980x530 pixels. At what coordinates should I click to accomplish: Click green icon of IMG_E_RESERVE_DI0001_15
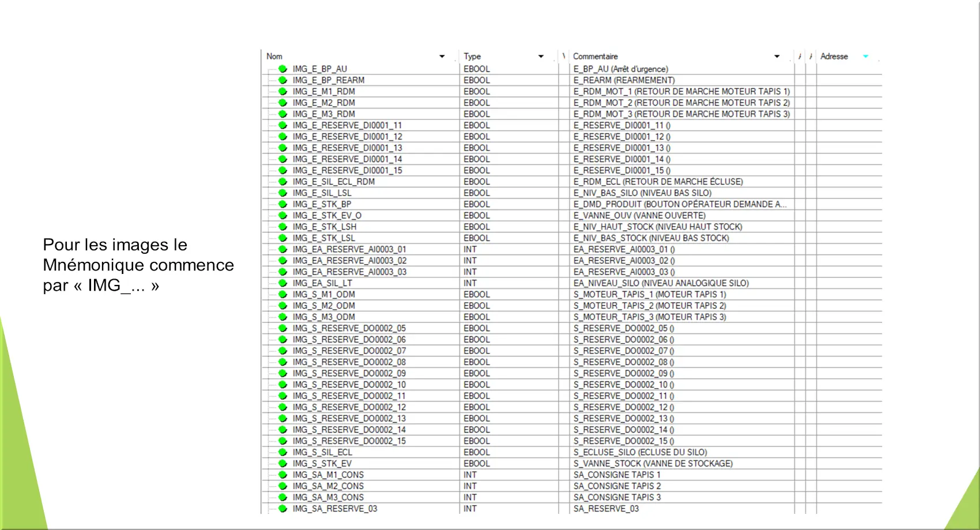pos(282,170)
